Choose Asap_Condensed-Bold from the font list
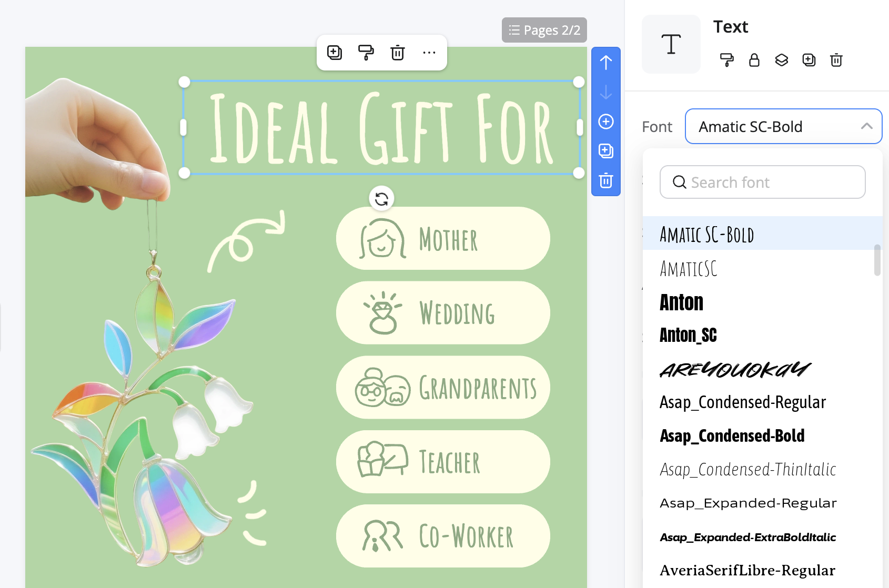This screenshot has width=889, height=588. coord(732,435)
